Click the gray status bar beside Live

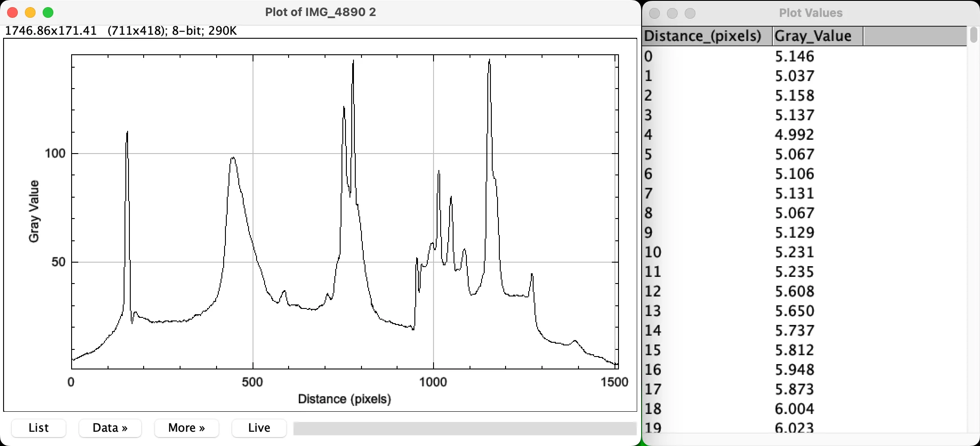[x=465, y=429]
